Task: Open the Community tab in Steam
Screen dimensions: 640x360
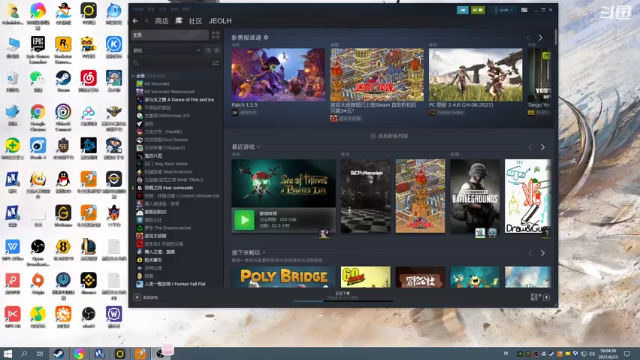Action: point(196,21)
